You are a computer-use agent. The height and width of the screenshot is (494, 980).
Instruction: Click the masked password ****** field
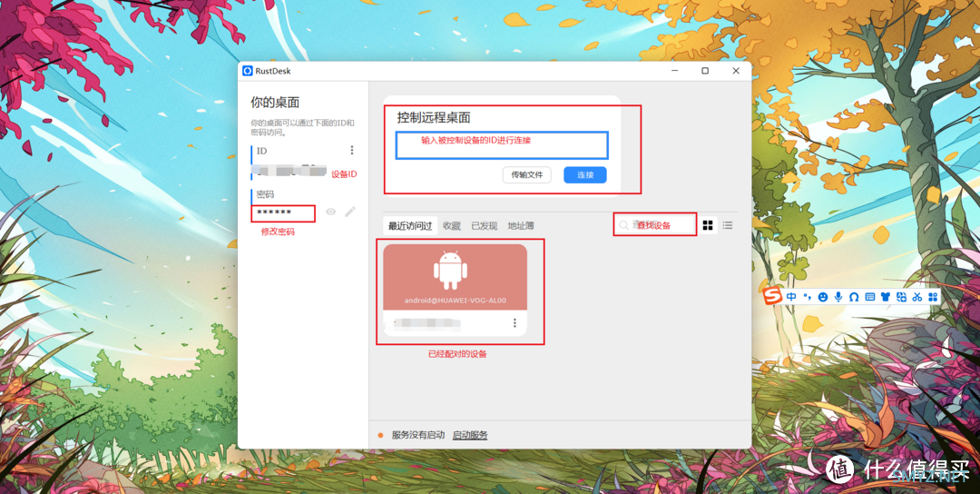click(x=283, y=213)
